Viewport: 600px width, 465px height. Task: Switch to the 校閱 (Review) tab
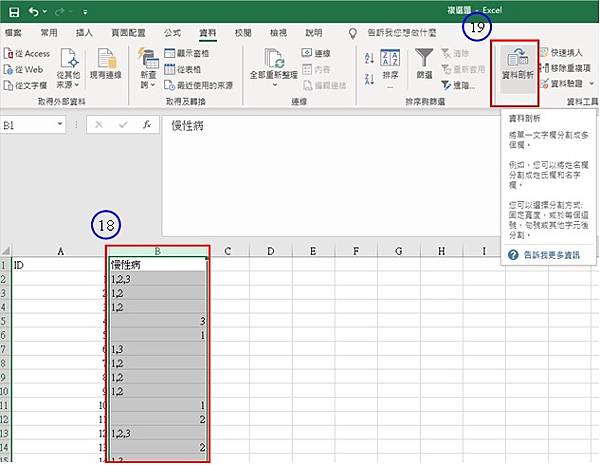click(243, 33)
